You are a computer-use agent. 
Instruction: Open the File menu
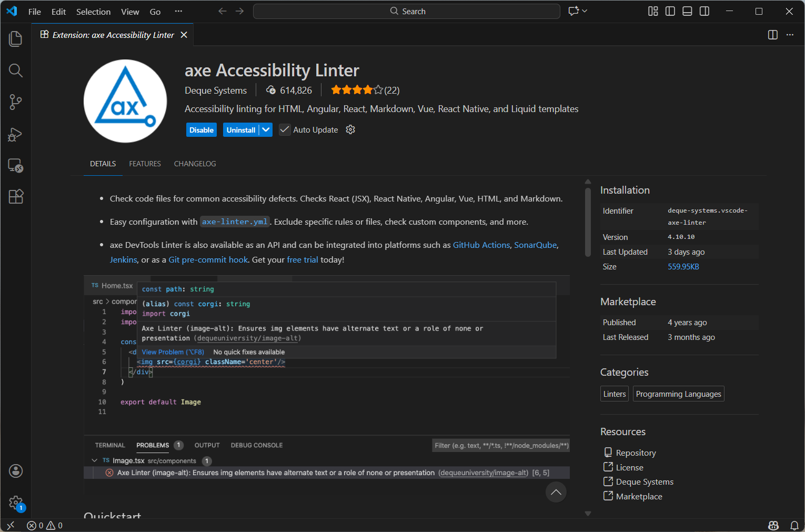tap(34, 11)
